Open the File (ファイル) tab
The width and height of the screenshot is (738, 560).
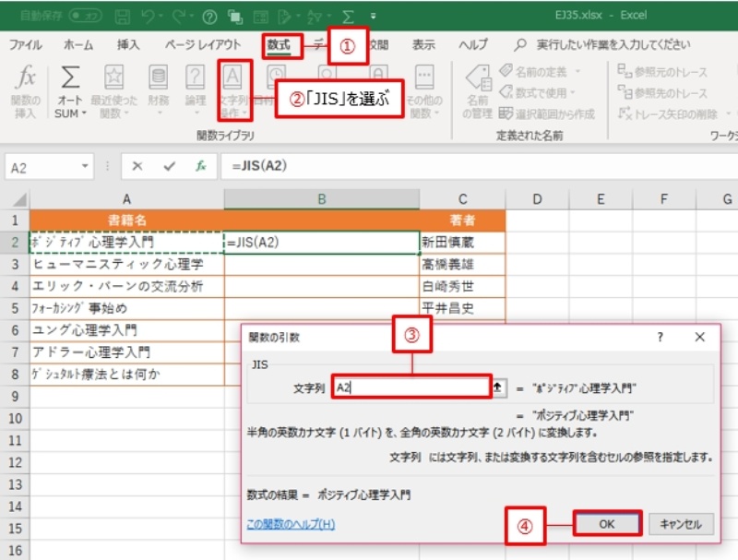click(26, 44)
